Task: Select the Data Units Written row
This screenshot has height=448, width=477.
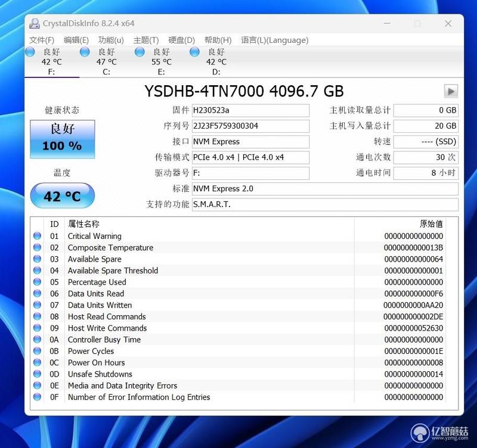Action: pyautogui.click(x=238, y=305)
